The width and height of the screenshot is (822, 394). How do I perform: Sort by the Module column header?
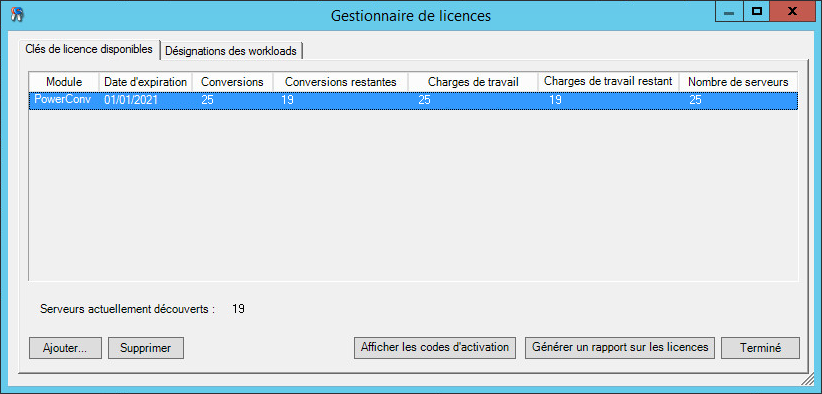pos(64,82)
